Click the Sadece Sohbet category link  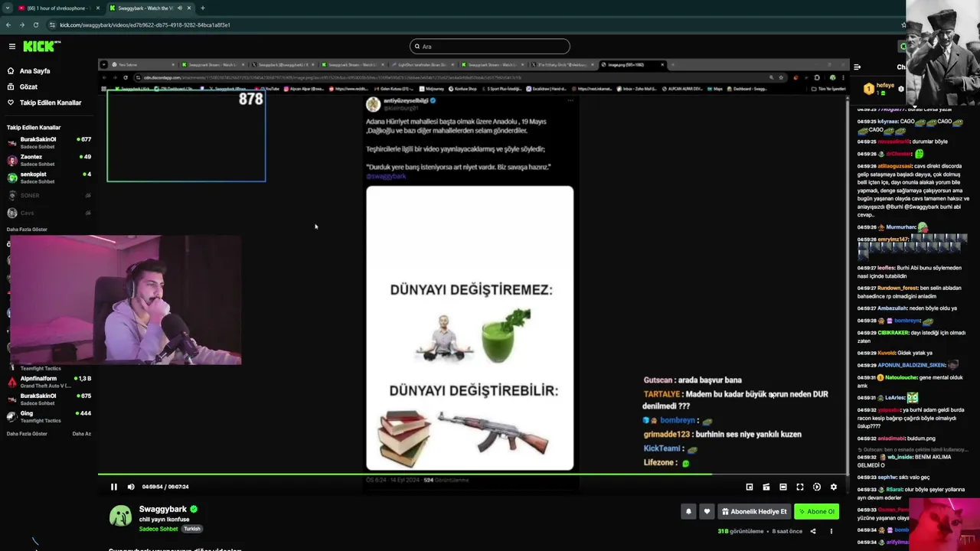(x=158, y=529)
